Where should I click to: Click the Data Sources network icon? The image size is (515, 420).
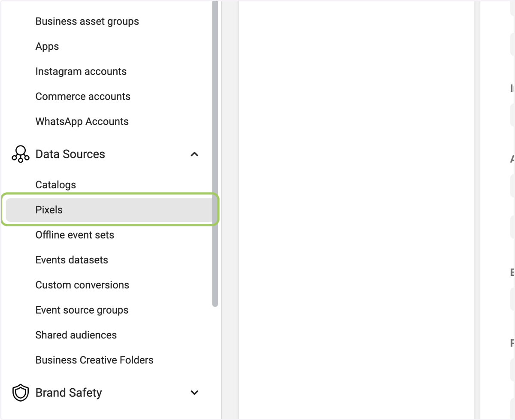[21, 154]
